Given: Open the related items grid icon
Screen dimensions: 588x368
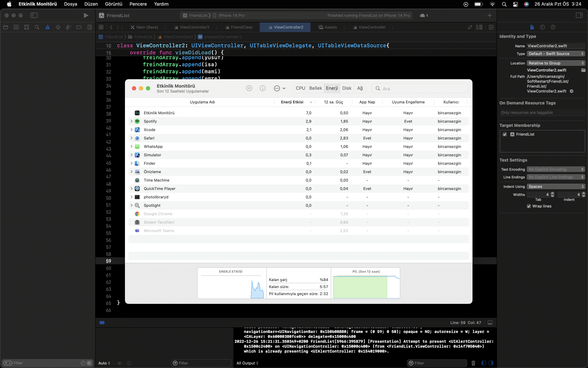Looking at the screenshot, I should point(101,27).
